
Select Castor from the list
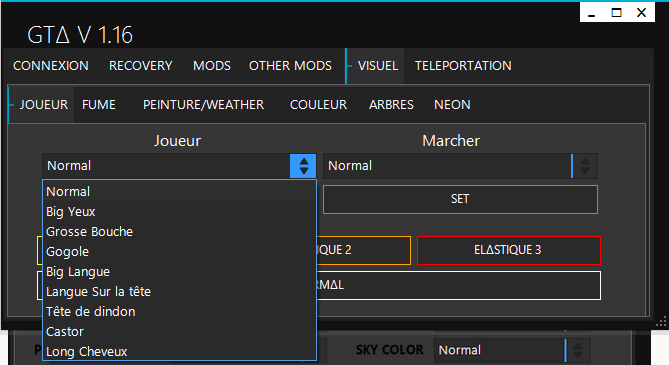179,332
